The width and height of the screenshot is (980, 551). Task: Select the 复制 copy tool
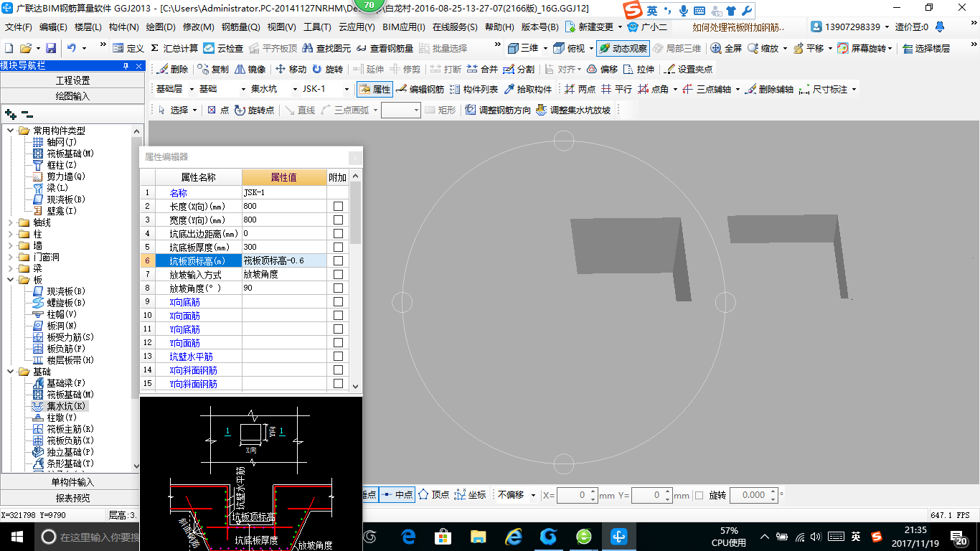[213, 69]
